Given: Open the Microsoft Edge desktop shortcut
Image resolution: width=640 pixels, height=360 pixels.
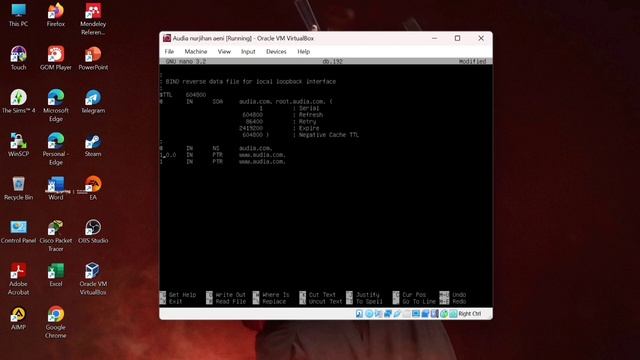Looking at the screenshot, I should [56, 106].
